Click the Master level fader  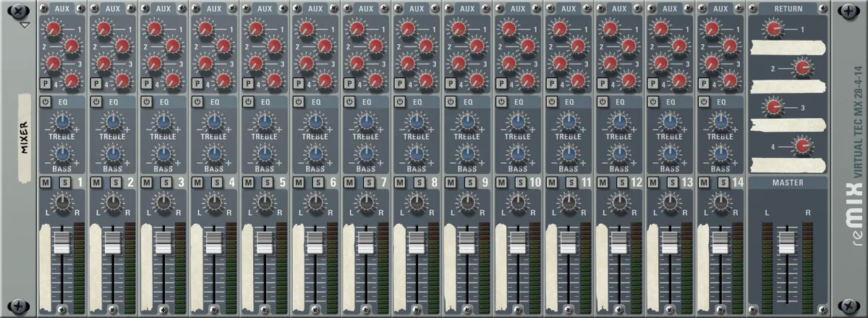point(786,243)
